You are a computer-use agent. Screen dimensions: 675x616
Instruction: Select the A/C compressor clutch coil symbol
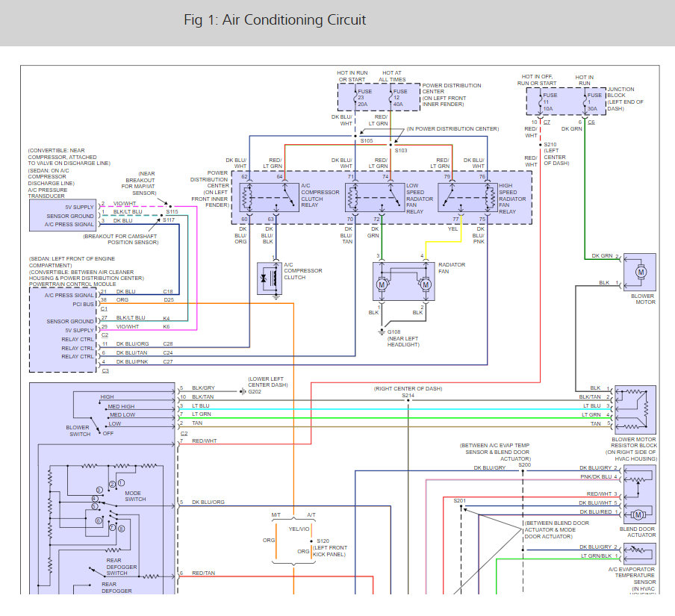pos(270,278)
